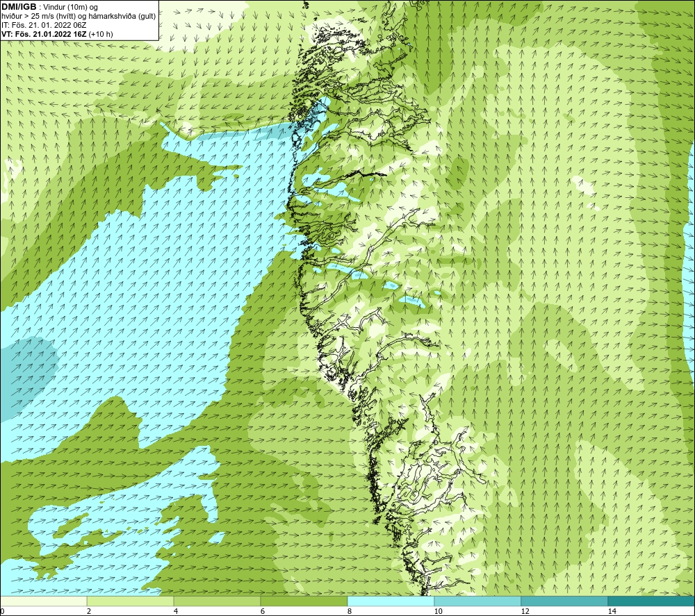Click scale label '12' on color bar

coord(525,611)
